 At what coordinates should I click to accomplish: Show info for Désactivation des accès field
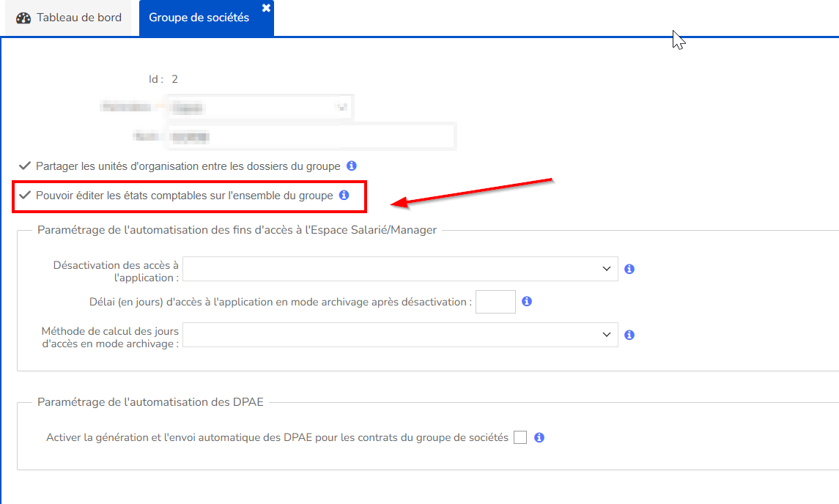pyautogui.click(x=629, y=269)
